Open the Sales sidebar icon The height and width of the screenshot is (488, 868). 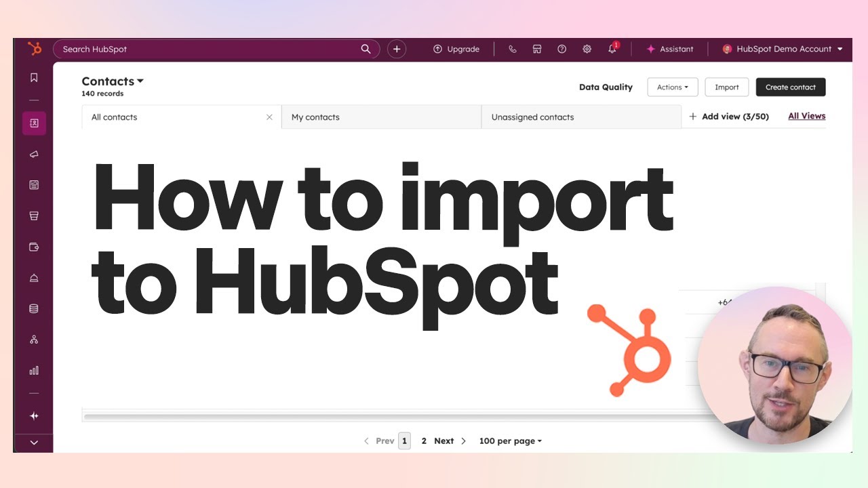[x=34, y=216]
